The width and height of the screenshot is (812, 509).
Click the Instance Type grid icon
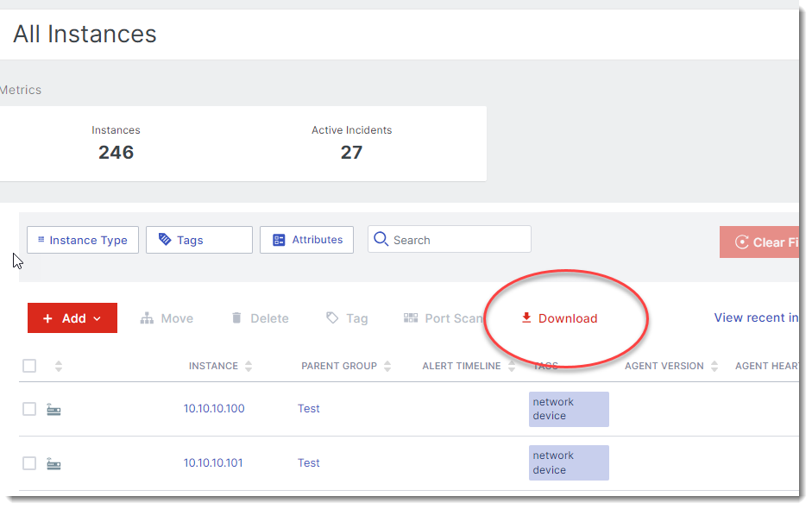[41, 239]
